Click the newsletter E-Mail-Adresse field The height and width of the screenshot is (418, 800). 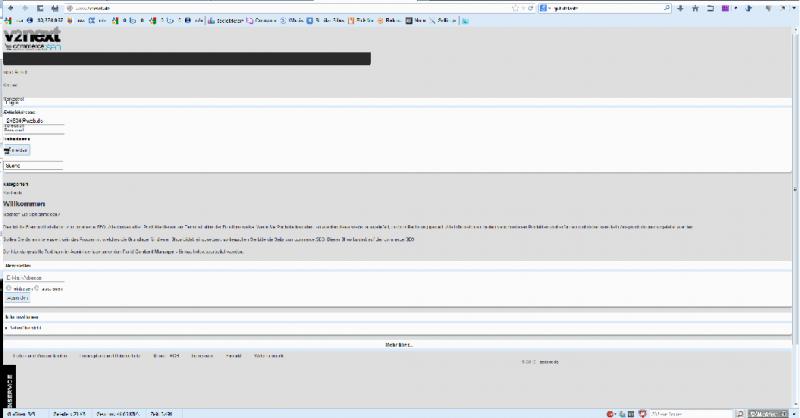coord(33,277)
